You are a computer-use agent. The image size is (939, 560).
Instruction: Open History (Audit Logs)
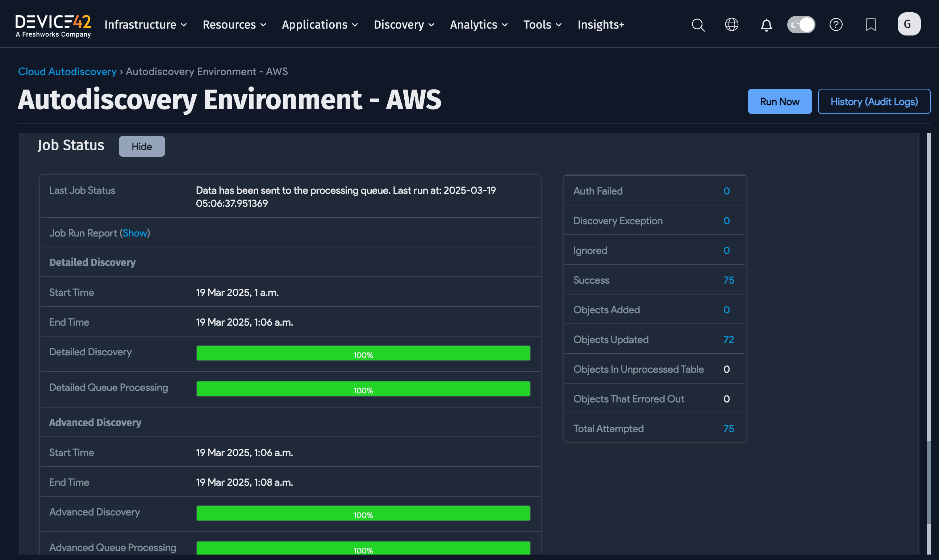pyautogui.click(x=874, y=101)
